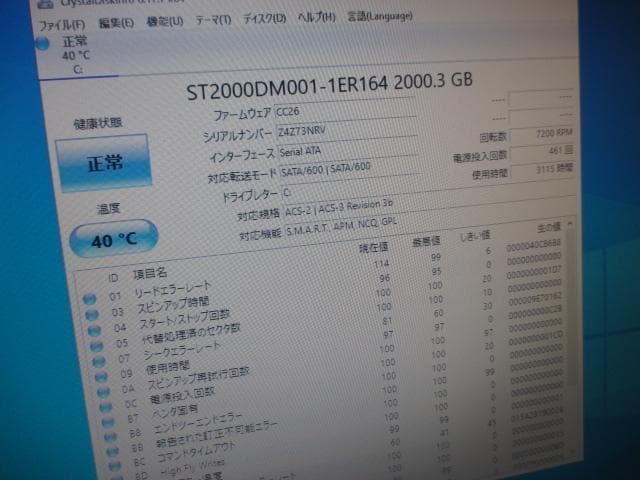Click the status icon for 0A スピンアップ再試行回数
The height and width of the screenshot is (480, 640).
click(x=104, y=392)
